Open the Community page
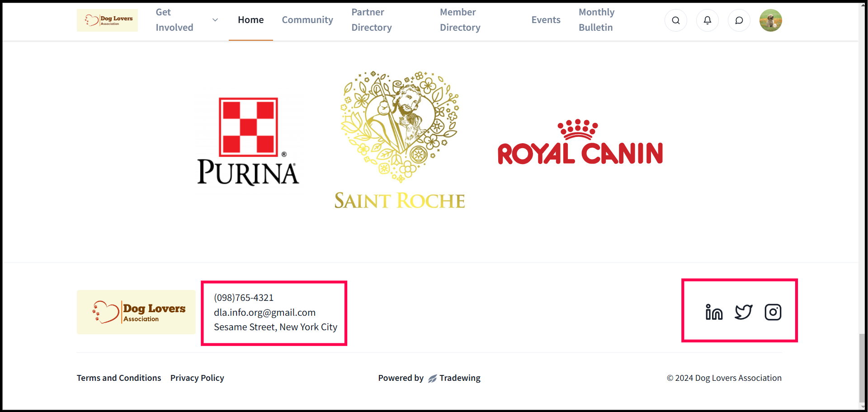The height and width of the screenshot is (412, 868). (x=307, y=20)
